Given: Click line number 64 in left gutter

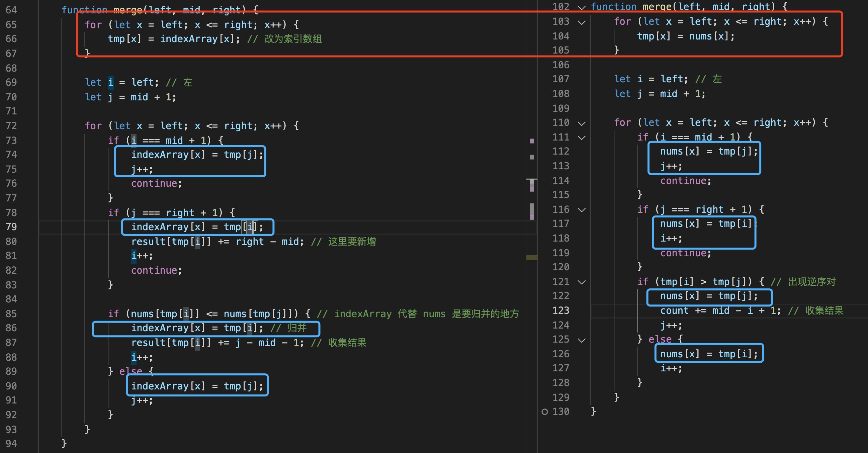Looking at the screenshot, I should (x=11, y=10).
